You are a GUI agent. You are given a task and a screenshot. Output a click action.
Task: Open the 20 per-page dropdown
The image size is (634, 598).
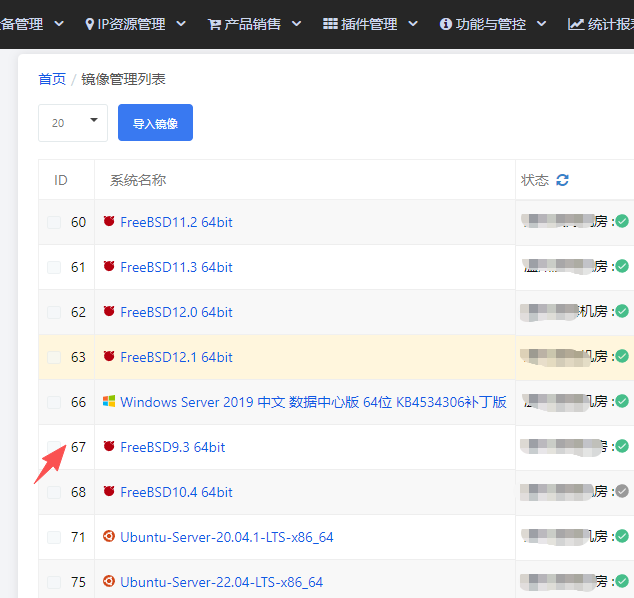(72, 123)
